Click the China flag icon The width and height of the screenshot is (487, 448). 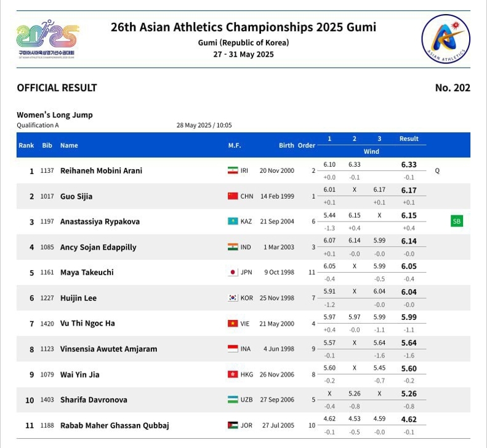point(233,196)
